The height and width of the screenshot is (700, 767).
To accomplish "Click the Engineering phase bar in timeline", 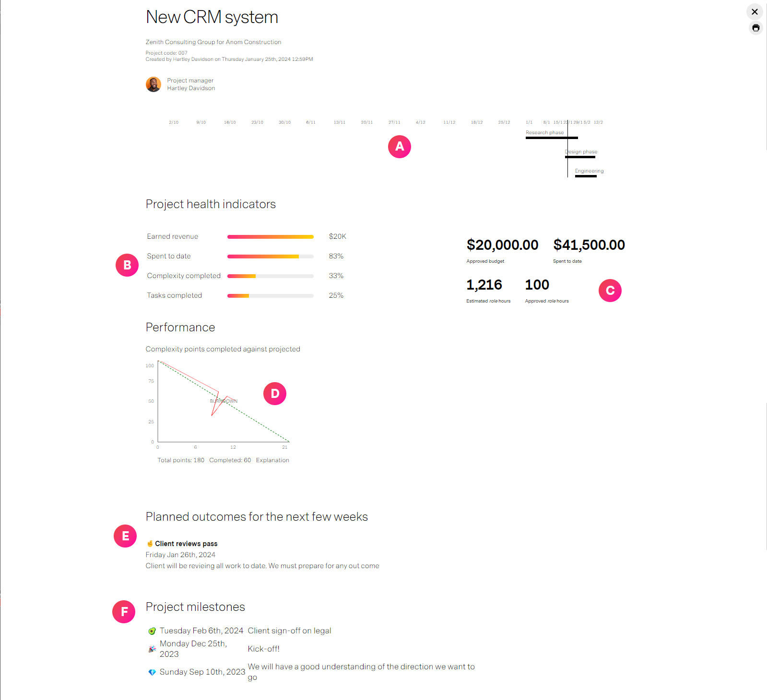I will (x=586, y=176).
